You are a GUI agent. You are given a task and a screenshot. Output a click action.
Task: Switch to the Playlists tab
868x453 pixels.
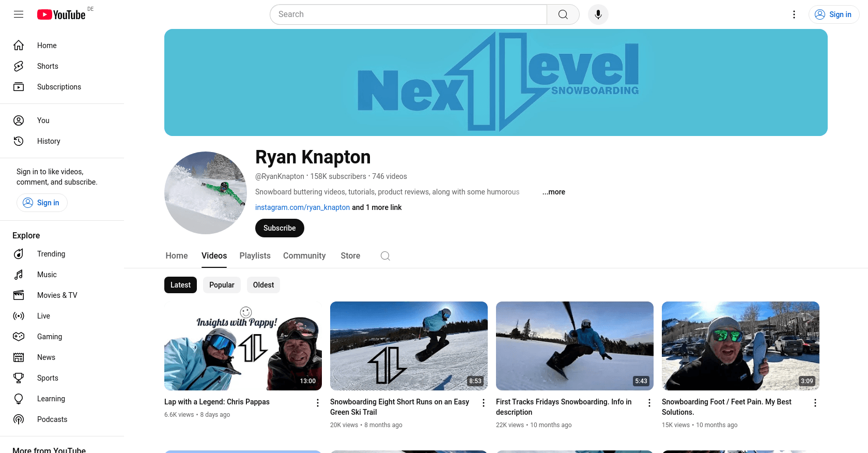255,256
